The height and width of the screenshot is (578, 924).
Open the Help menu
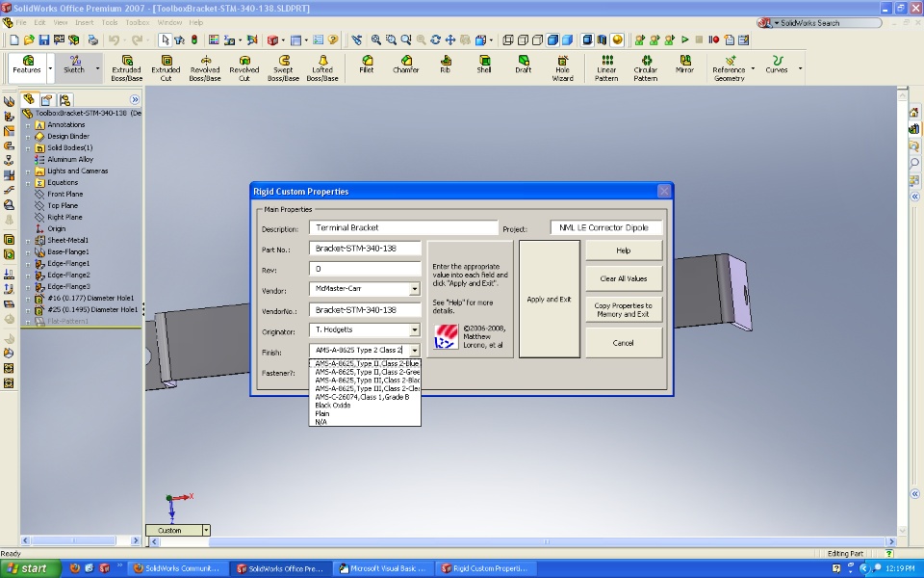coord(196,22)
